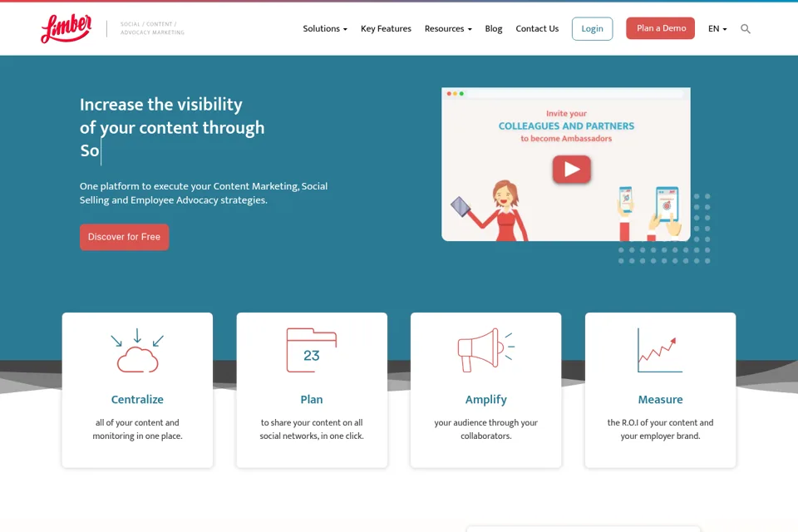Click 'your audience through your' text
The image size is (798, 532).
tap(486, 422)
